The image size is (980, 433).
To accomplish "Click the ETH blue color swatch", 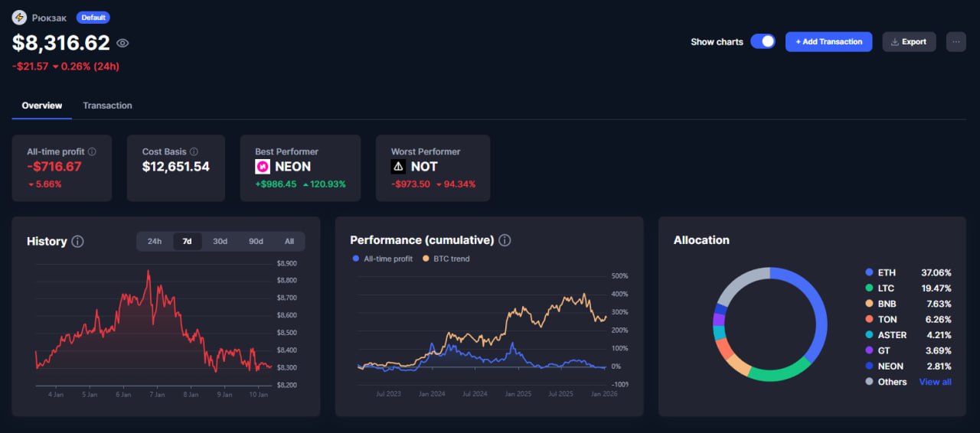I will pyautogui.click(x=869, y=272).
